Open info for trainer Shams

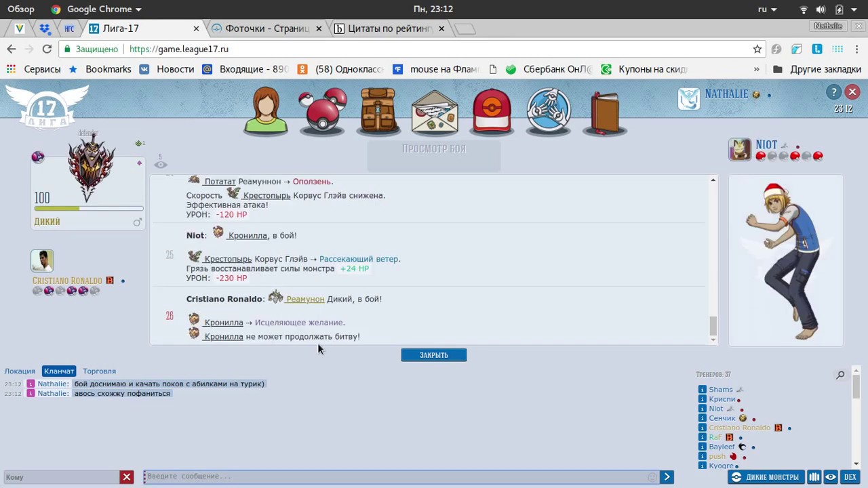(x=703, y=390)
